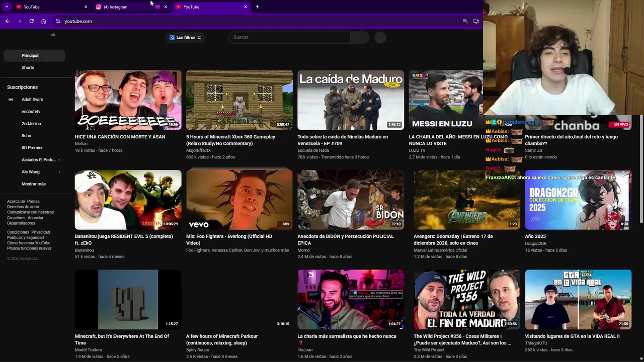Open Derechos de autor footer link
This screenshot has width=644, height=362.
23,207
